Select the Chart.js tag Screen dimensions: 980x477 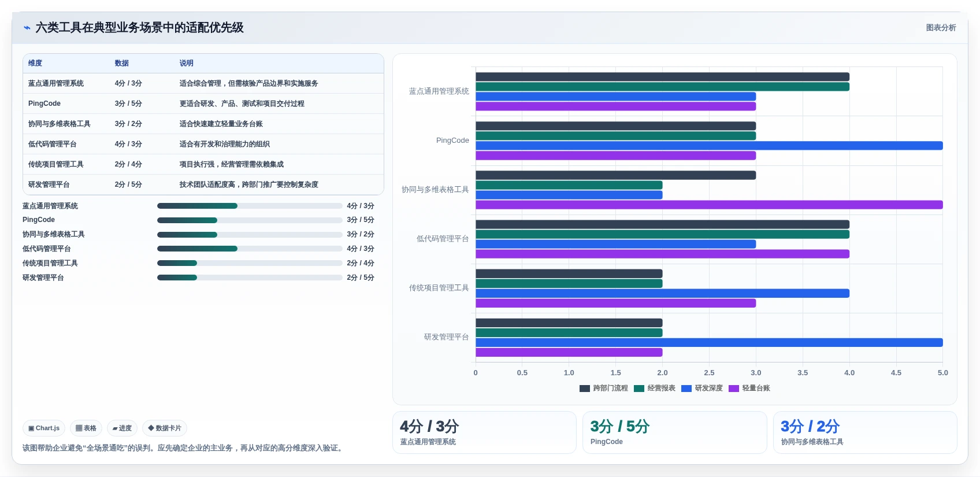(44, 428)
